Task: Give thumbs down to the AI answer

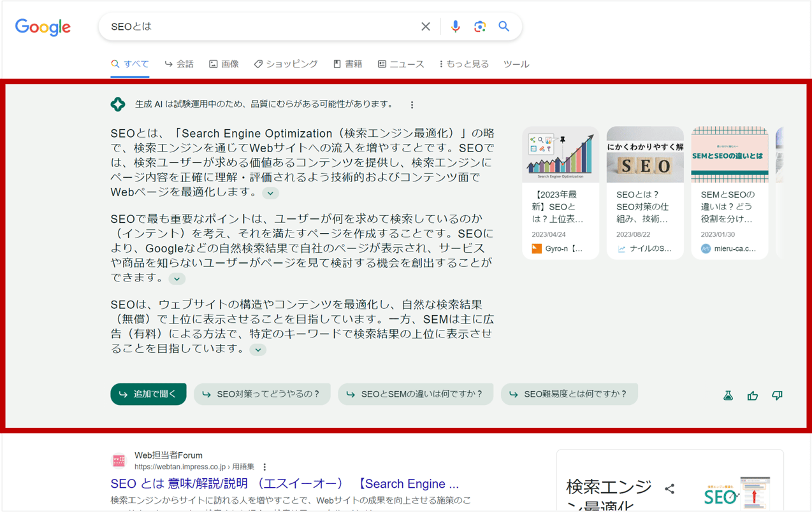Action: tap(777, 395)
